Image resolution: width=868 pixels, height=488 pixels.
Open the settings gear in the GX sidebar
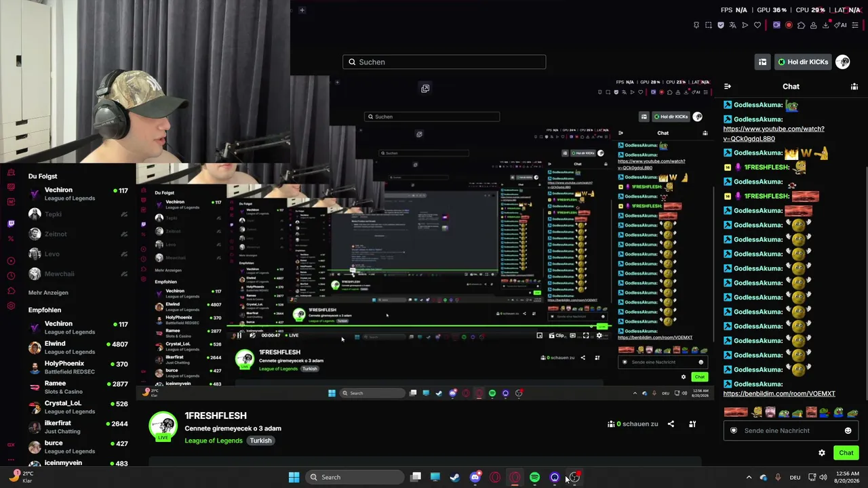[11, 306]
